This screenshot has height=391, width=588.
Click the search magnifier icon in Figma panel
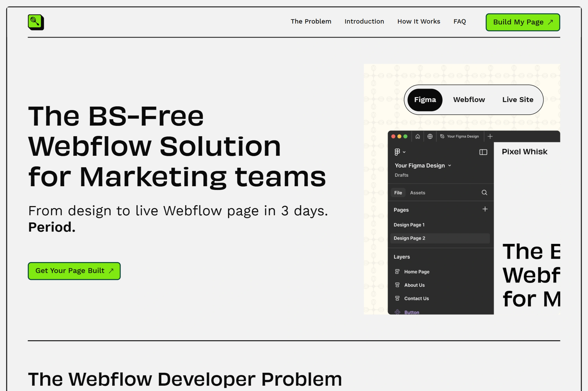pyautogui.click(x=484, y=193)
